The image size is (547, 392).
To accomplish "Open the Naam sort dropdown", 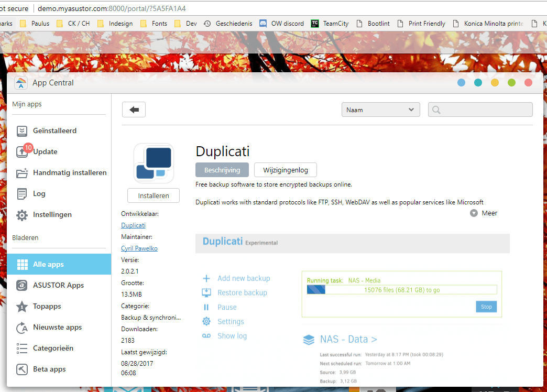I will pyautogui.click(x=380, y=110).
